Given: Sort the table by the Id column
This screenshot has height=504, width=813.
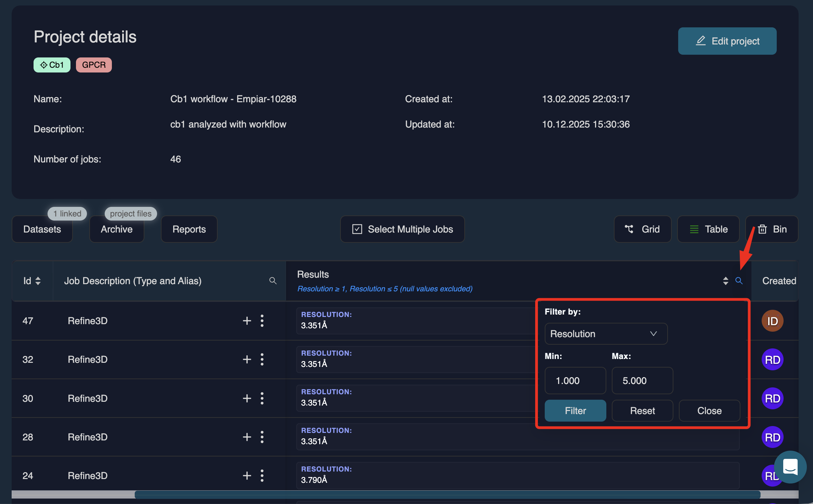Looking at the screenshot, I should tap(38, 281).
